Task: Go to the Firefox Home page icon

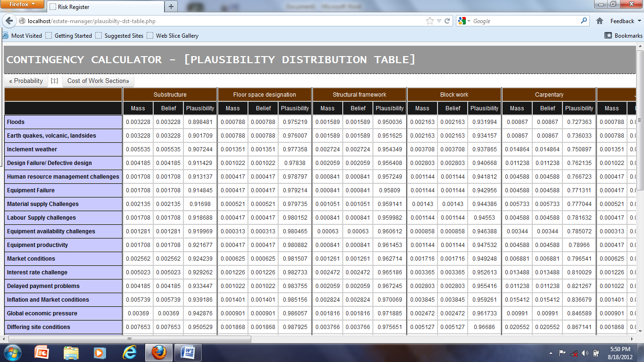Action: click(x=600, y=21)
